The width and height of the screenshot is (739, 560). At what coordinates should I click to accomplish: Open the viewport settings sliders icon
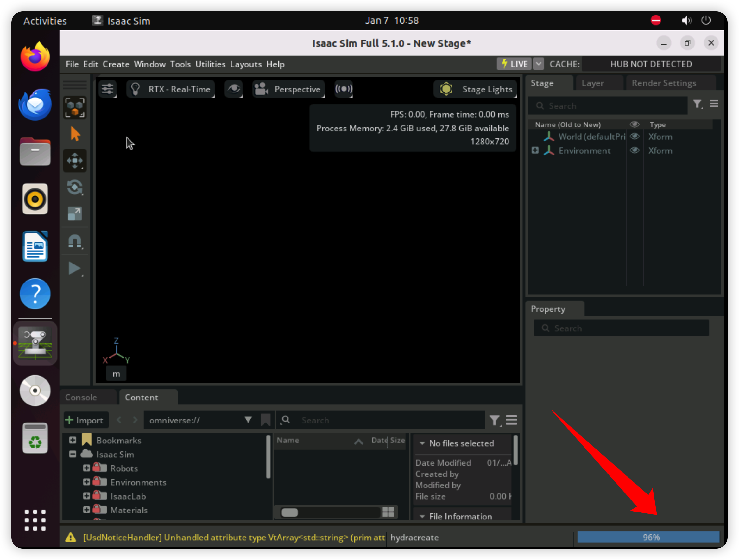coord(108,89)
